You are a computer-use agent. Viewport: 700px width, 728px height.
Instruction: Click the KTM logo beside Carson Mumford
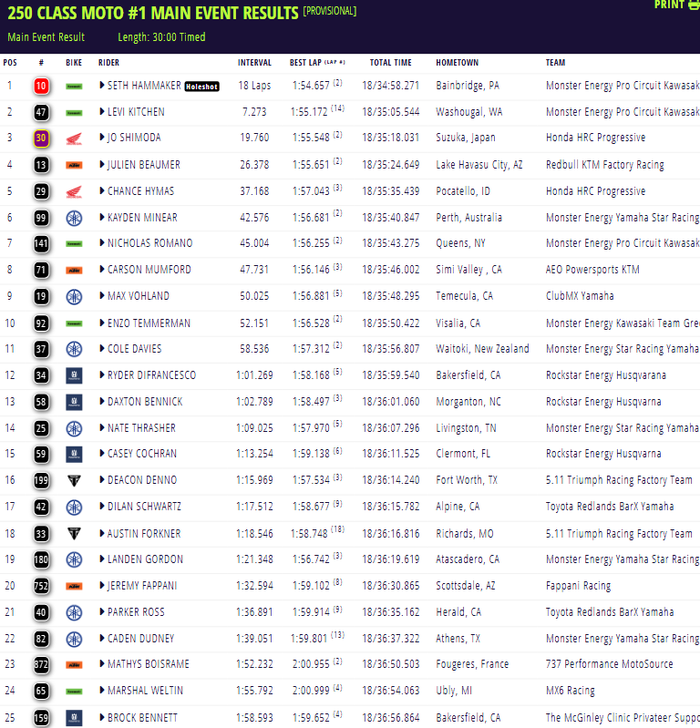74,271
